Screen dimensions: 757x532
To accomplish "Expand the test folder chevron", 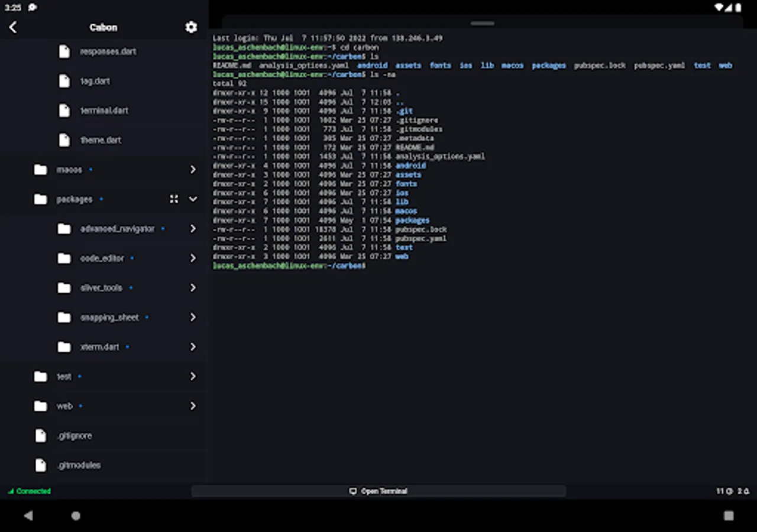I will coord(193,377).
